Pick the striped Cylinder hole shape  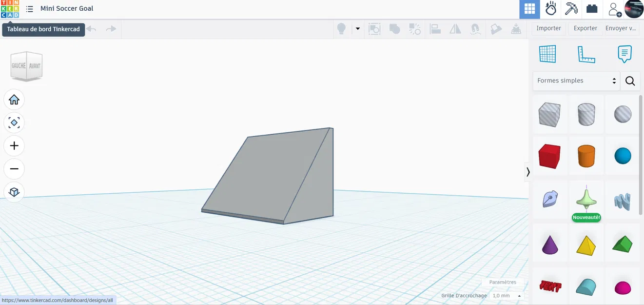click(x=586, y=115)
